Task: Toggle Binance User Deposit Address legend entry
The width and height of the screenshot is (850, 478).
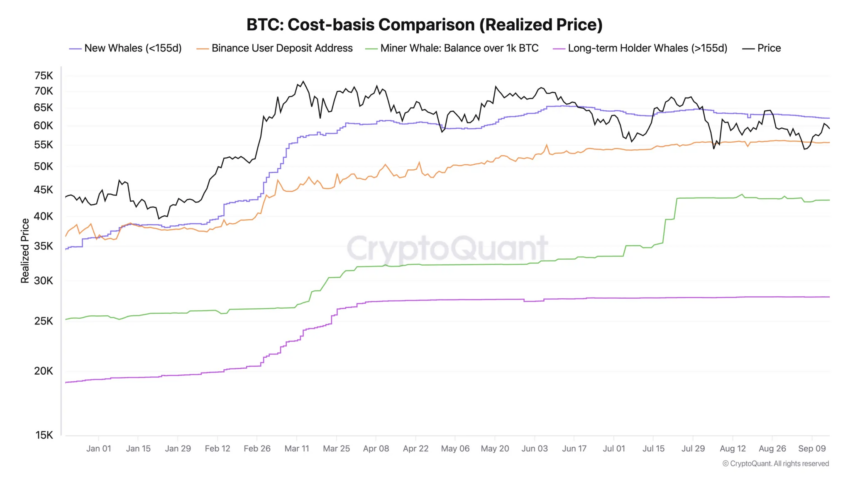Action: tap(274, 48)
